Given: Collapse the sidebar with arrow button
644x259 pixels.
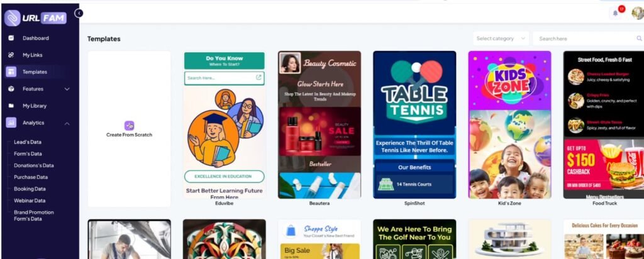Looking at the screenshot, I should point(79,13).
